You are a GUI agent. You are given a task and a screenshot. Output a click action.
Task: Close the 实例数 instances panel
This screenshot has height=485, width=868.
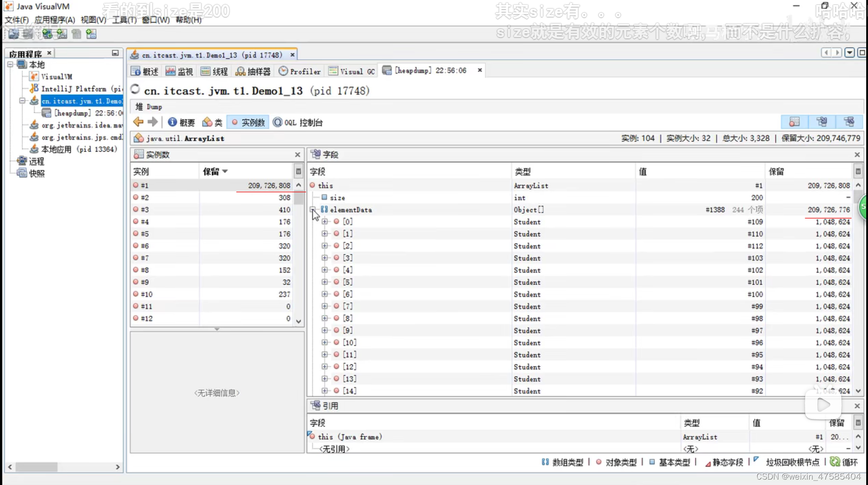point(297,155)
